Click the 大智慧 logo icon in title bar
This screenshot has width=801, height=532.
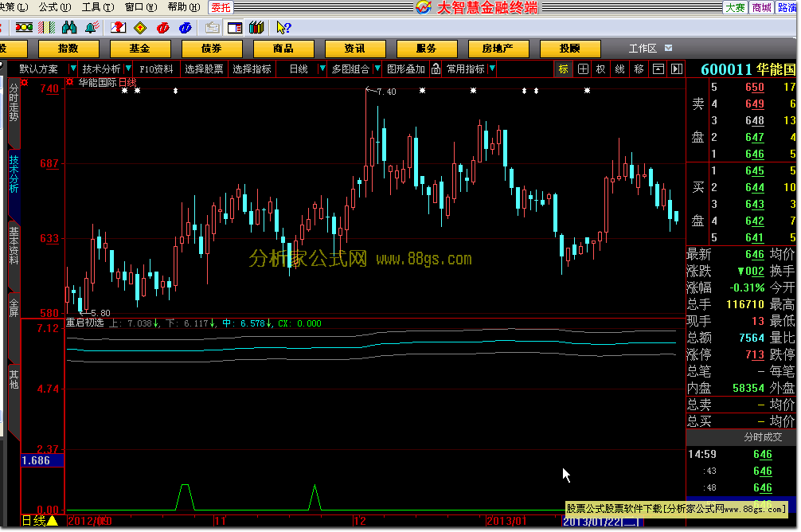(424, 7)
